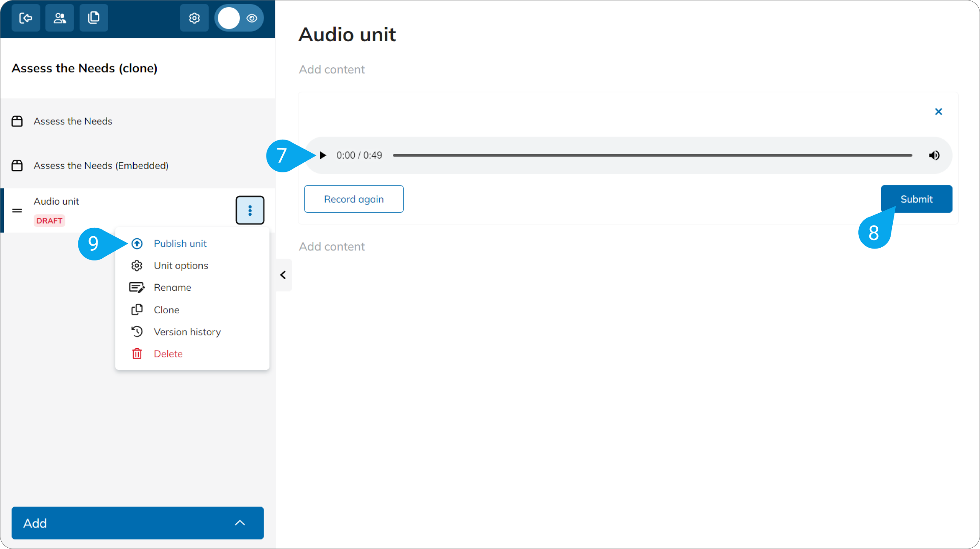This screenshot has height=549, width=980.
Task: Choose Unit options in the context menu
Action: click(x=181, y=266)
